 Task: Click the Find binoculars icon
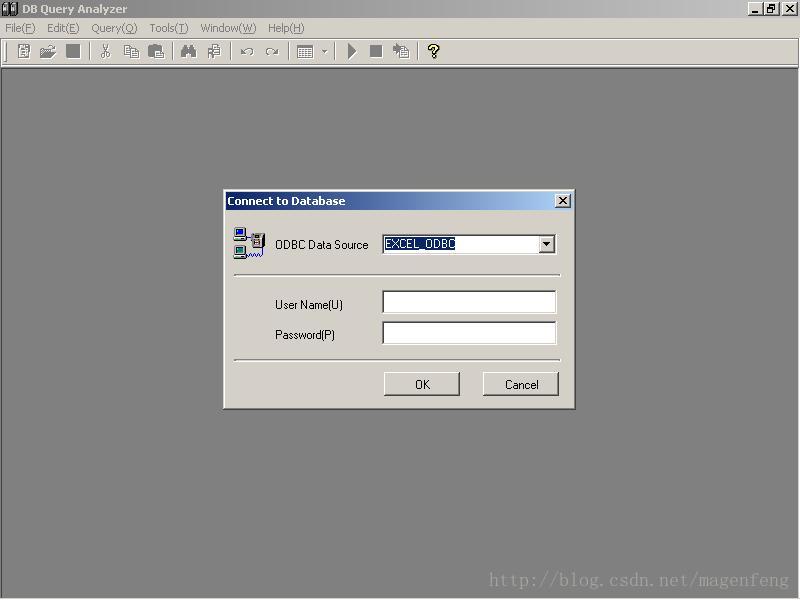click(188, 51)
